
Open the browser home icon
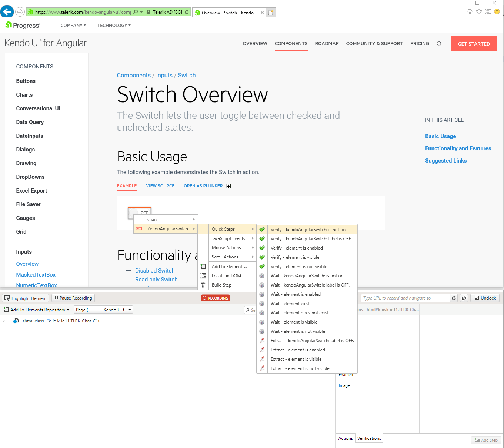point(470,11)
